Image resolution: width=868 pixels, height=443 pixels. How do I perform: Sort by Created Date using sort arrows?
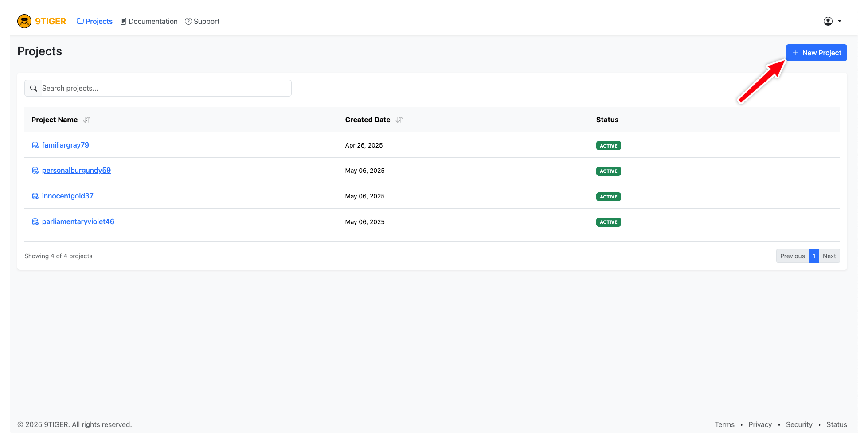pyautogui.click(x=399, y=120)
